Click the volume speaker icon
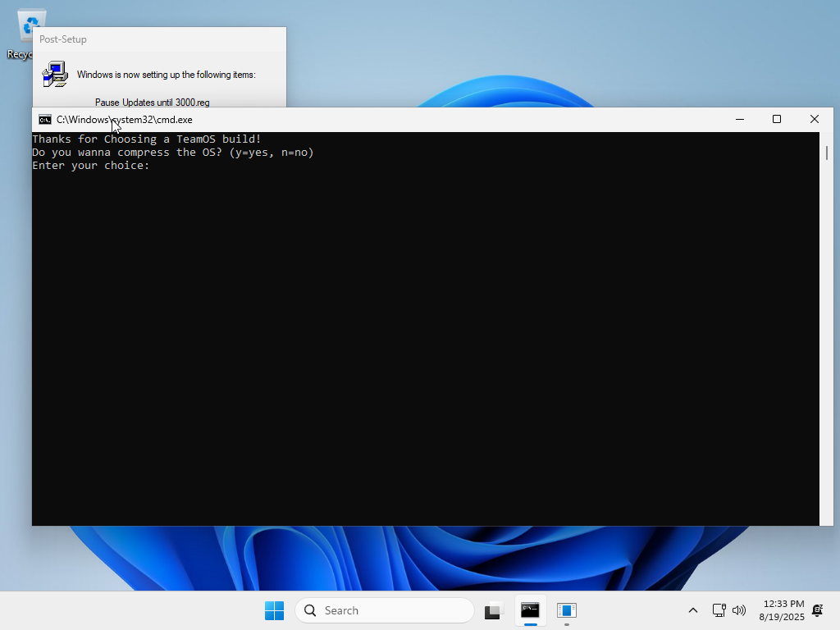Image resolution: width=840 pixels, height=630 pixels. pyautogui.click(x=738, y=610)
